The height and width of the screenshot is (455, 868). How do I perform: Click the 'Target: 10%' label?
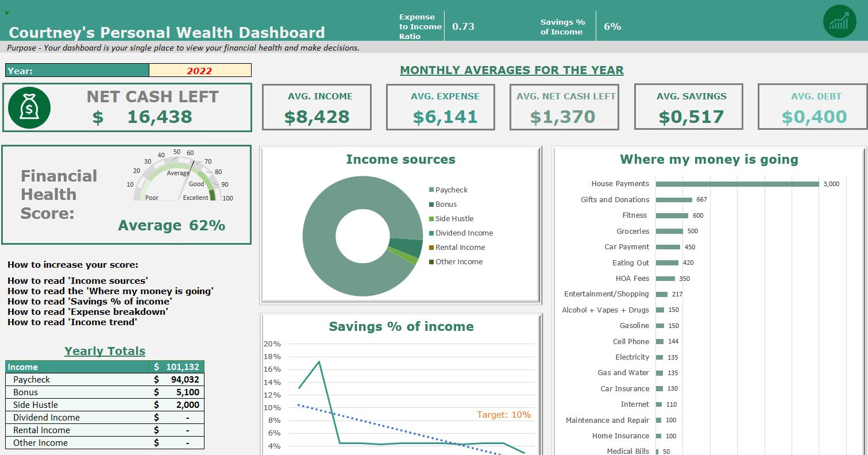point(503,414)
